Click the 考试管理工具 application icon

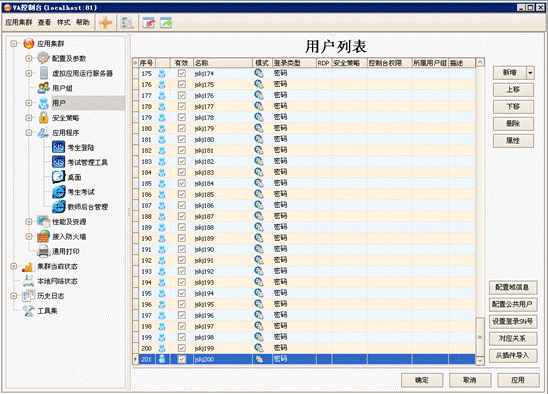point(58,162)
